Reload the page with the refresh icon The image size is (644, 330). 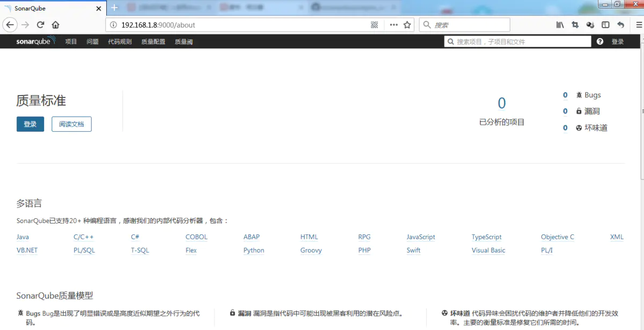click(x=40, y=25)
